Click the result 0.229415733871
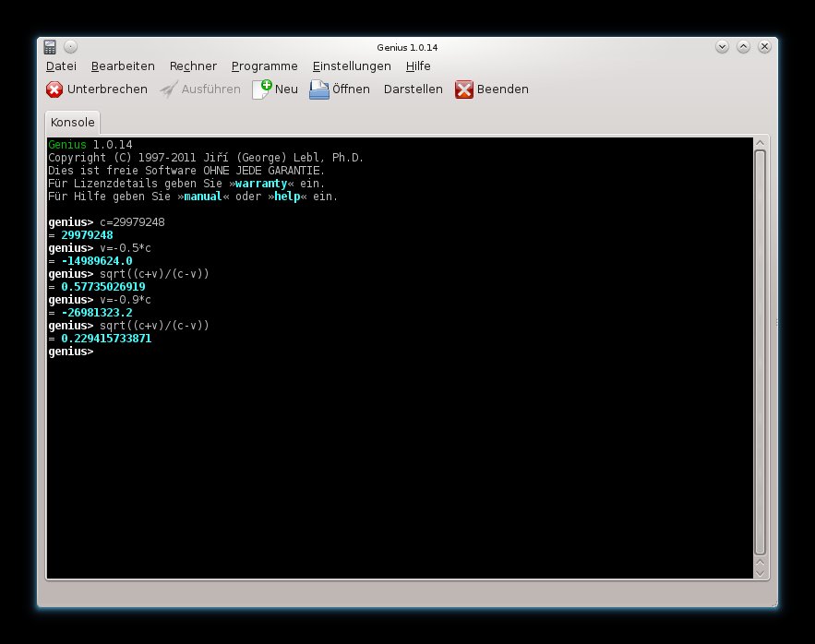The width and height of the screenshot is (815, 644). pos(106,339)
